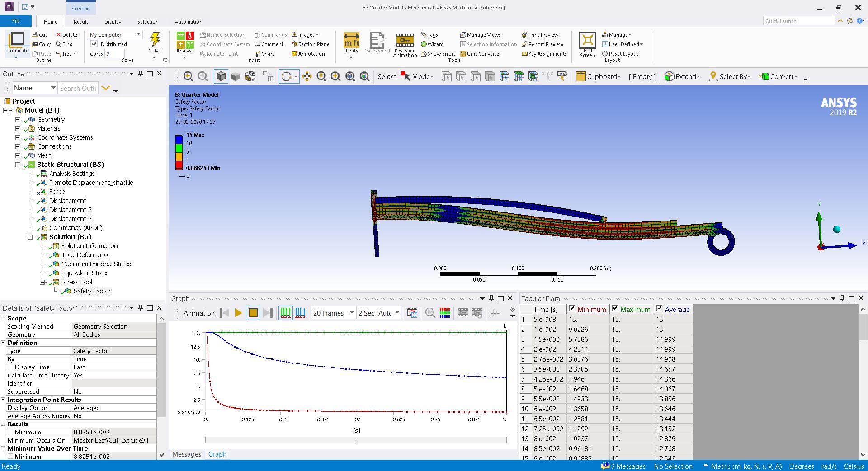868x471 pixels.
Task: Click the Solve lightning bolt icon
Action: pos(155,40)
